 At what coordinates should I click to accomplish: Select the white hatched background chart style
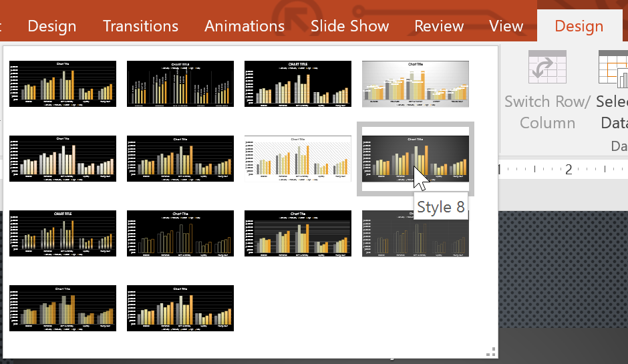coord(297,158)
